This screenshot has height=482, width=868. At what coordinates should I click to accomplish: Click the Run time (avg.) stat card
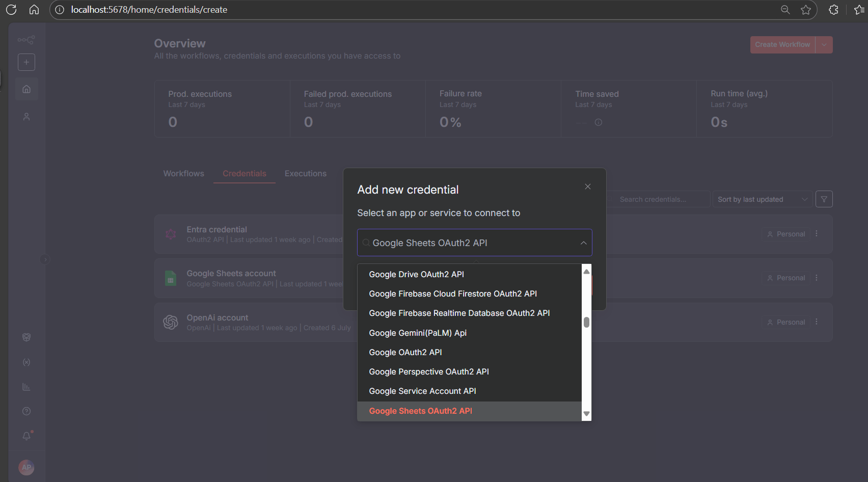[764, 109]
